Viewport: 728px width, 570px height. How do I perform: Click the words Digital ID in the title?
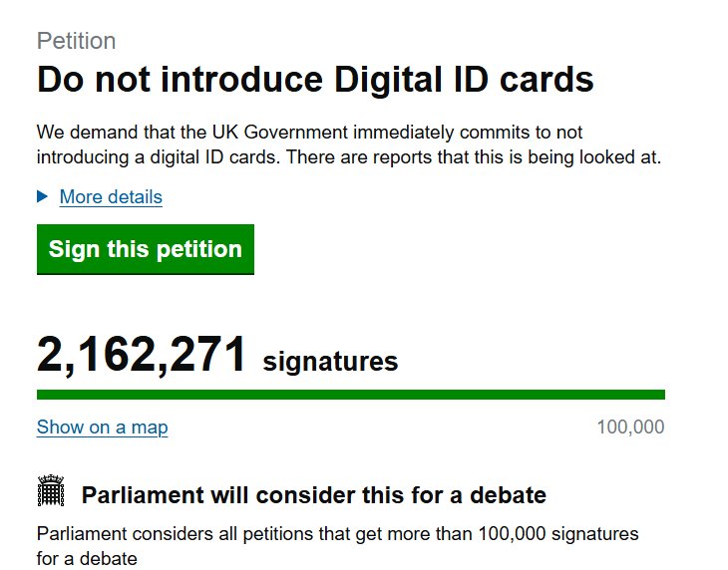[x=411, y=80]
